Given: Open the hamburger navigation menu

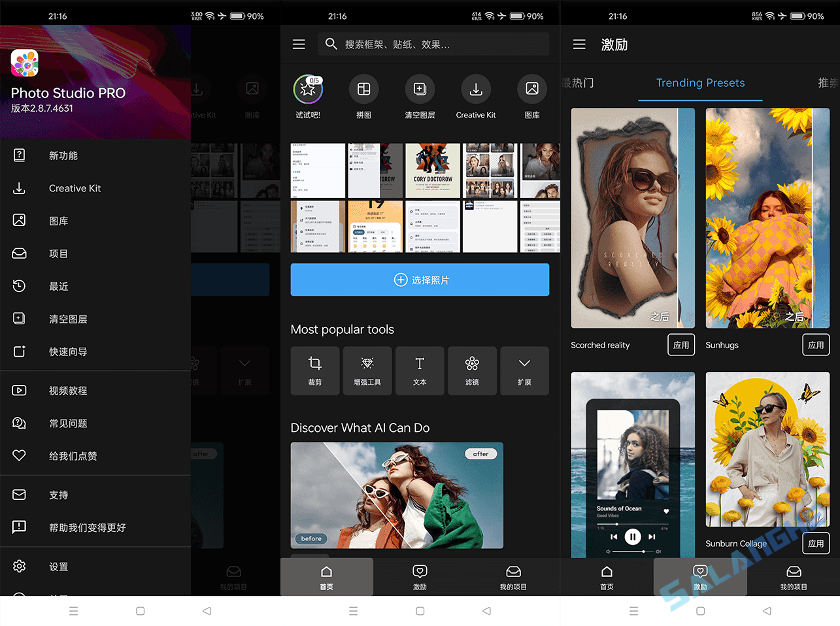Looking at the screenshot, I should 299,44.
